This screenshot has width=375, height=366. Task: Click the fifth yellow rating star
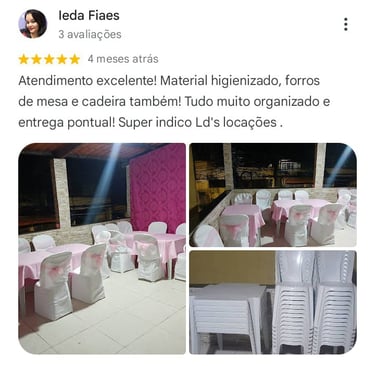pos(74,59)
